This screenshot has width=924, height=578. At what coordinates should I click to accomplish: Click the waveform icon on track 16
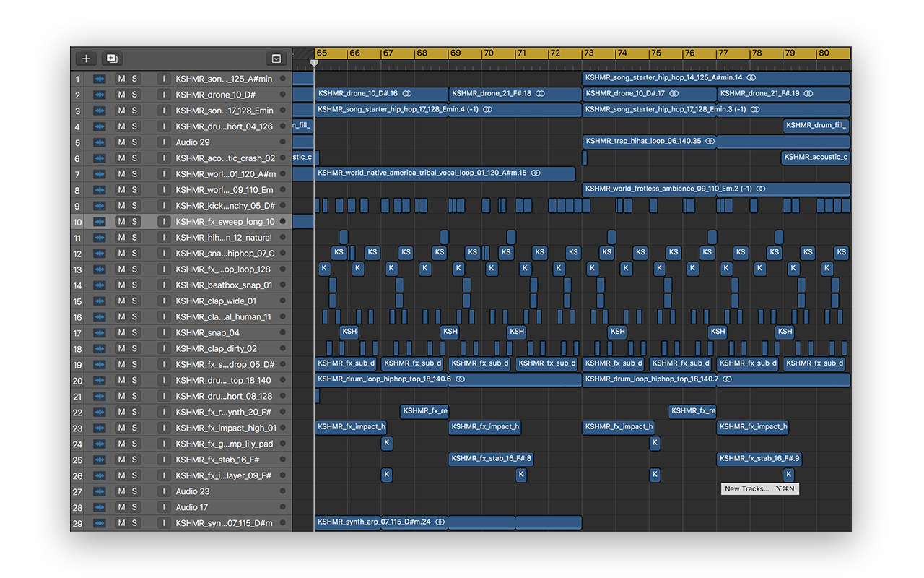point(99,317)
